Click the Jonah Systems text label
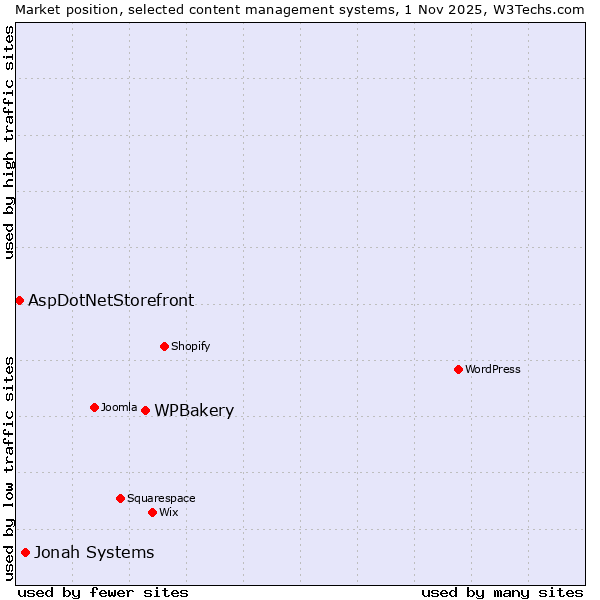 [94, 552]
